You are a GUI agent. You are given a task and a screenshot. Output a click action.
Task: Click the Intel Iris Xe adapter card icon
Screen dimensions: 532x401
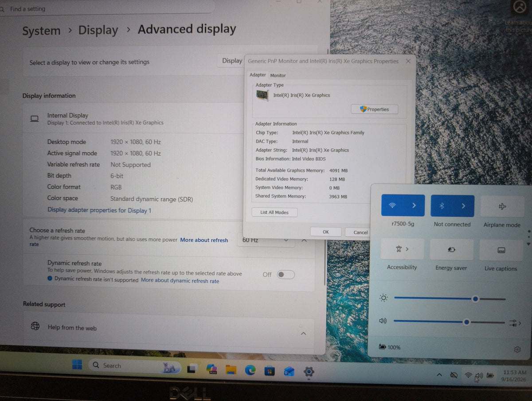coord(262,95)
